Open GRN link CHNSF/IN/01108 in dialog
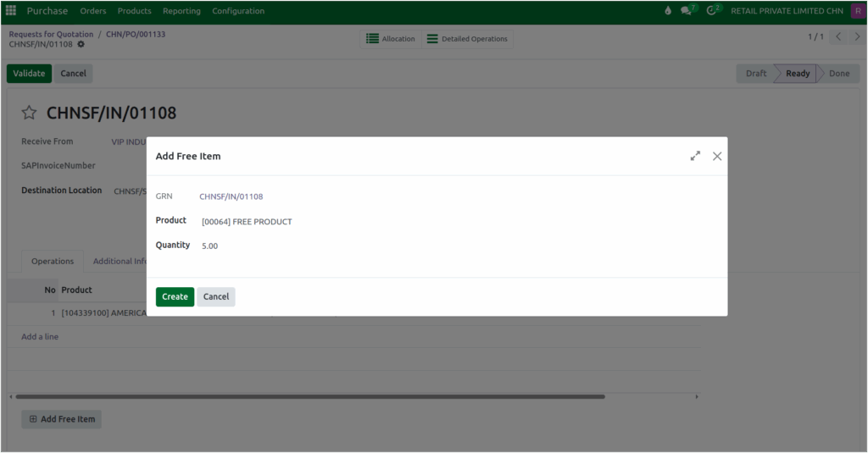The height and width of the screenshot is (453, 868). [231, 196]
